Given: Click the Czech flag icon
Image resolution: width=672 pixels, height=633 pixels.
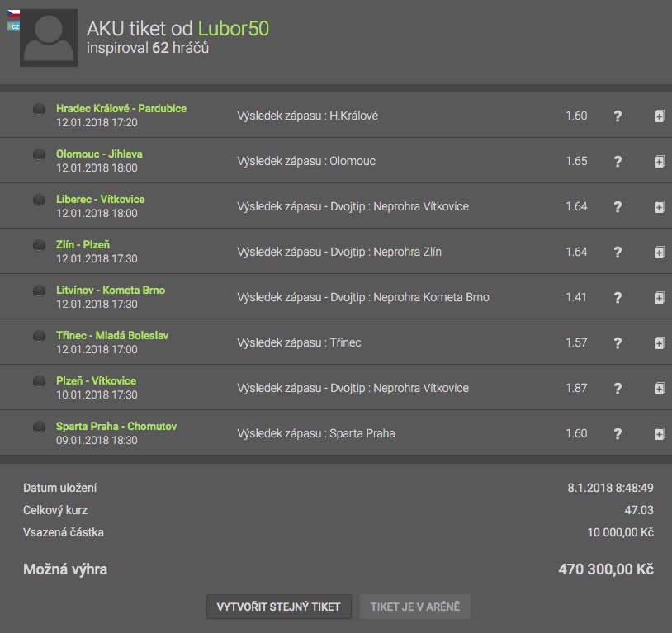Looking at the screenshot, I should coord(14,14).
